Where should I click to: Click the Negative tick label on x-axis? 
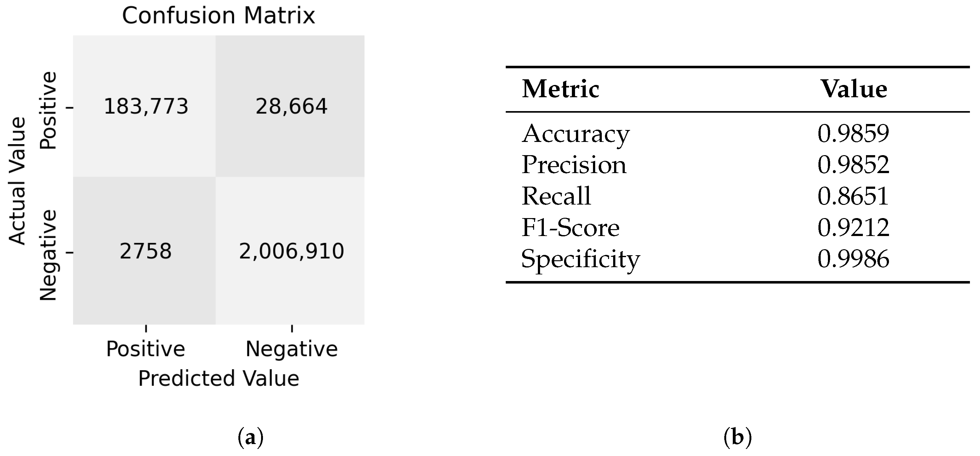point(291,350)
